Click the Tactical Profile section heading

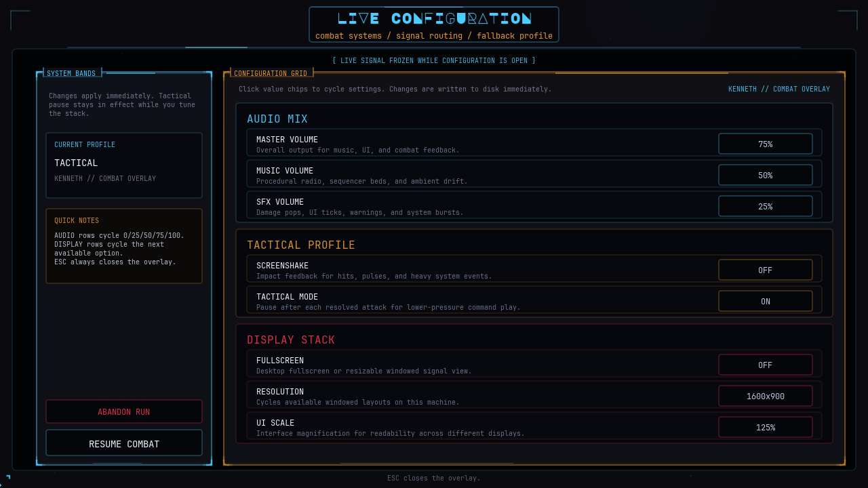301,245
